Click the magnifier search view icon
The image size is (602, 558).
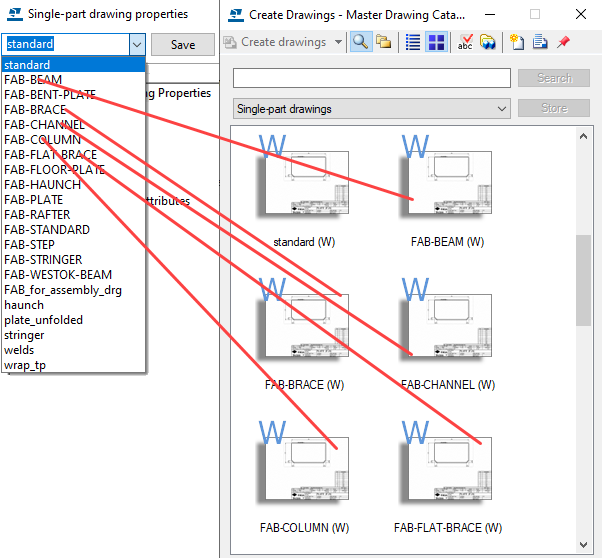click(360, 42)
